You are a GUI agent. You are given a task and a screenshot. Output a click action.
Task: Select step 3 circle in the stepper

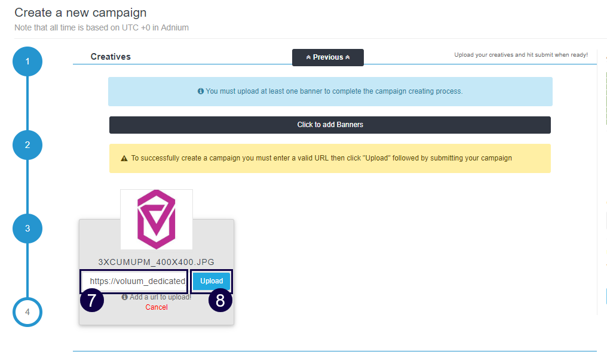pyautogui.click(x=27, y=229)
